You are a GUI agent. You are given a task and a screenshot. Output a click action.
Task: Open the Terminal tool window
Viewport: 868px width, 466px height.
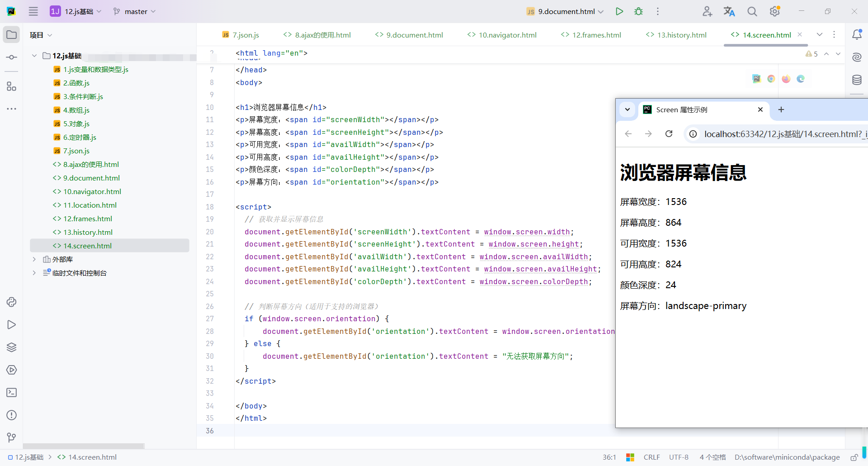tap(12, 392)
